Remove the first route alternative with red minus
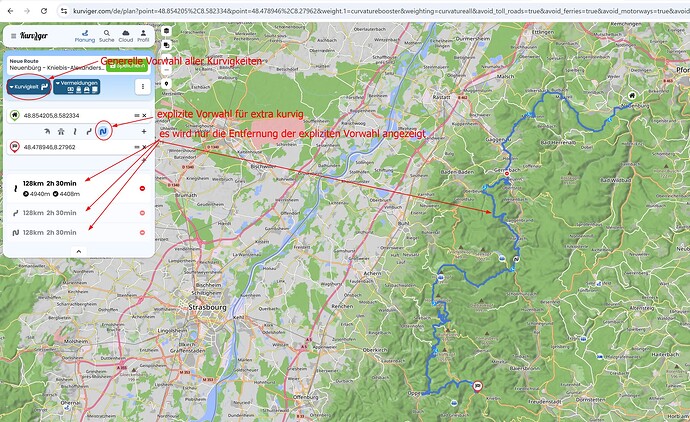This screenshot has width=690, height=422. 142,188
